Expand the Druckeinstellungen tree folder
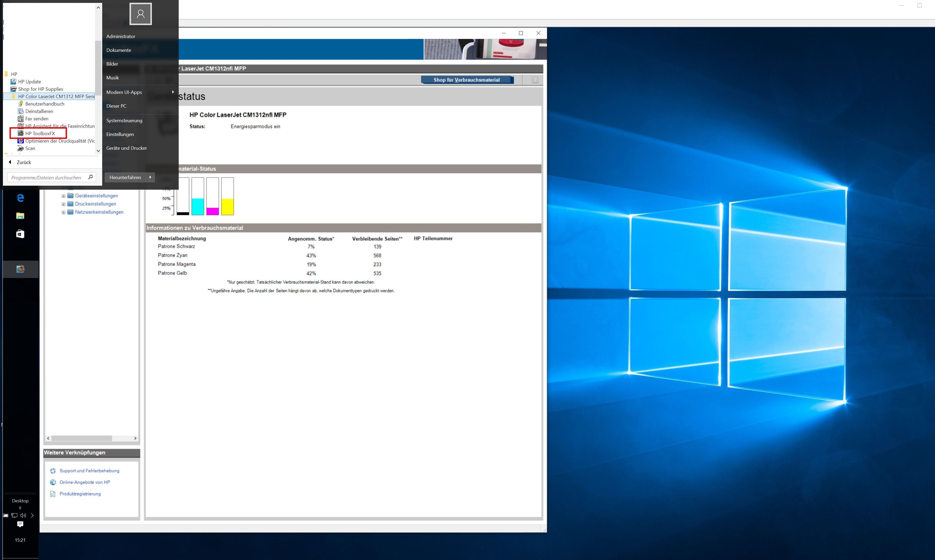Screen dimensions: 935x560 click(x=64, y=204)
